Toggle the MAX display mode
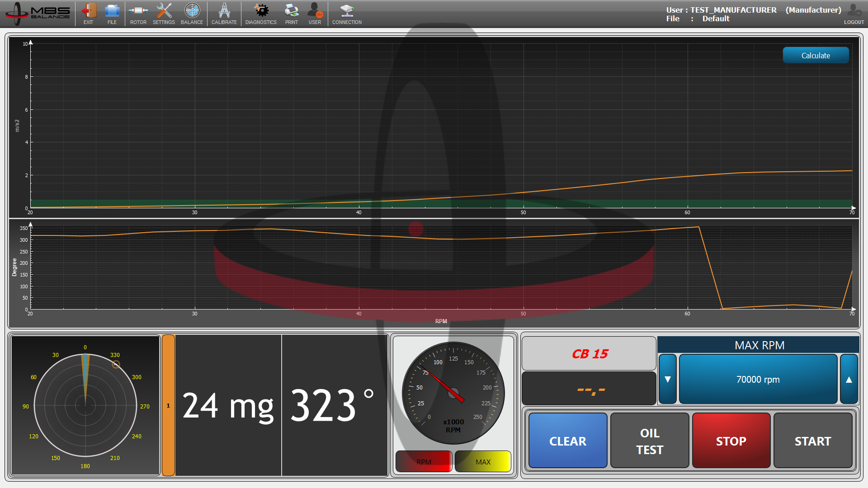This screenshot has height=488, width=868. 483,461
